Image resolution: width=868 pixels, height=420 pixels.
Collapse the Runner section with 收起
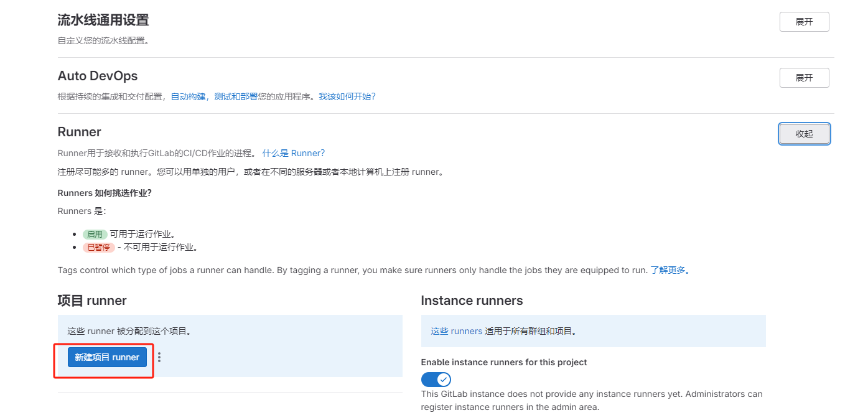click(x=804, y=133)
